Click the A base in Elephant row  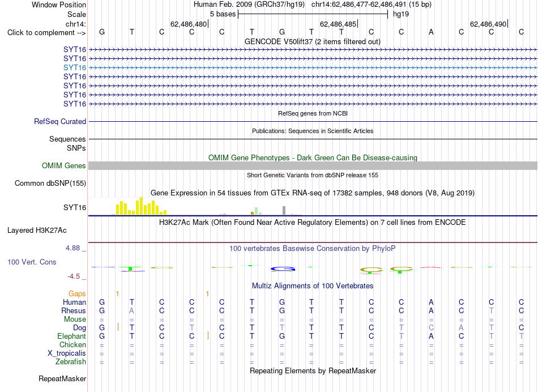432,336
